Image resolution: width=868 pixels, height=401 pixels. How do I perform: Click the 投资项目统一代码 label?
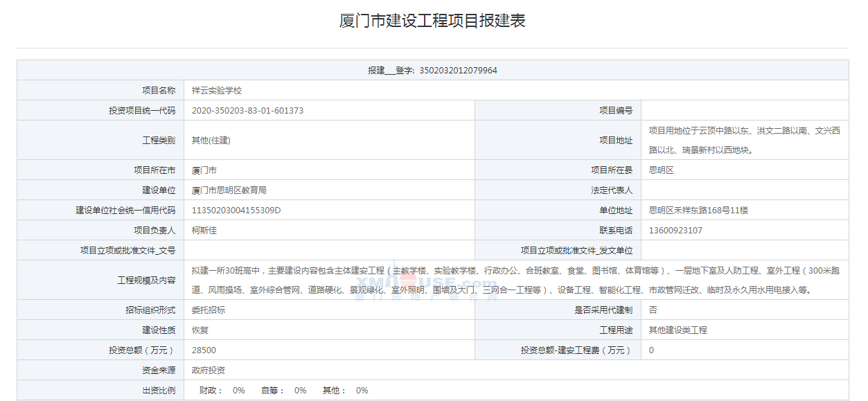[x=142, y=111]
